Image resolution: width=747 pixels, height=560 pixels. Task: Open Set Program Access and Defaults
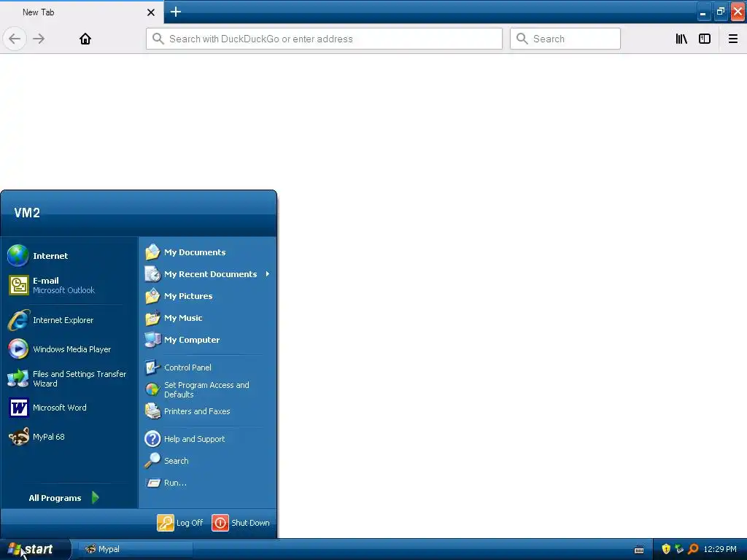click(208, 389)
